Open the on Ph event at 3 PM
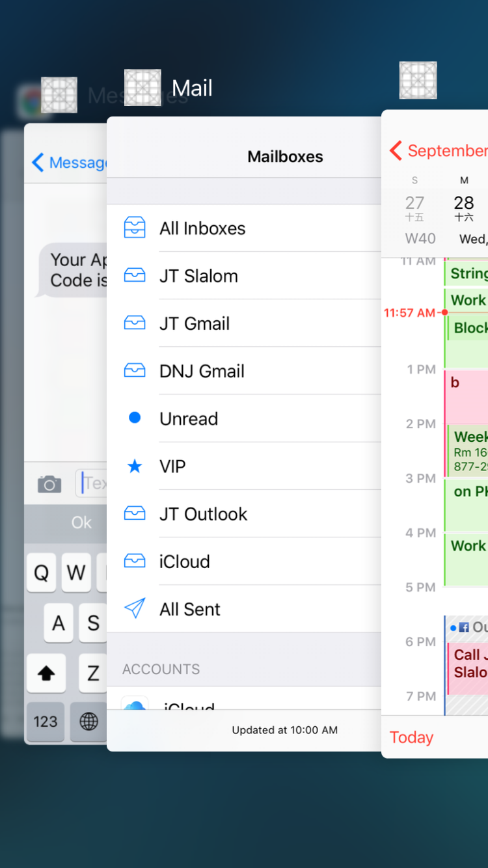The image size is (488, 868). tap(467, 505)
